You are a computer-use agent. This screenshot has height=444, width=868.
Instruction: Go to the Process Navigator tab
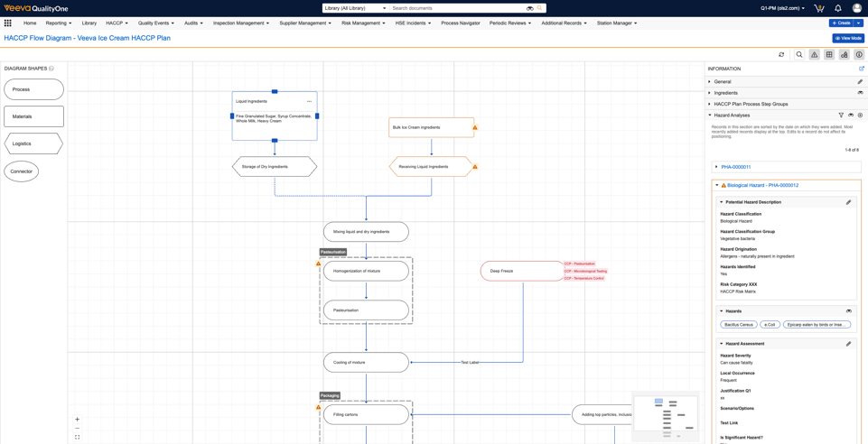coord(461,23)
